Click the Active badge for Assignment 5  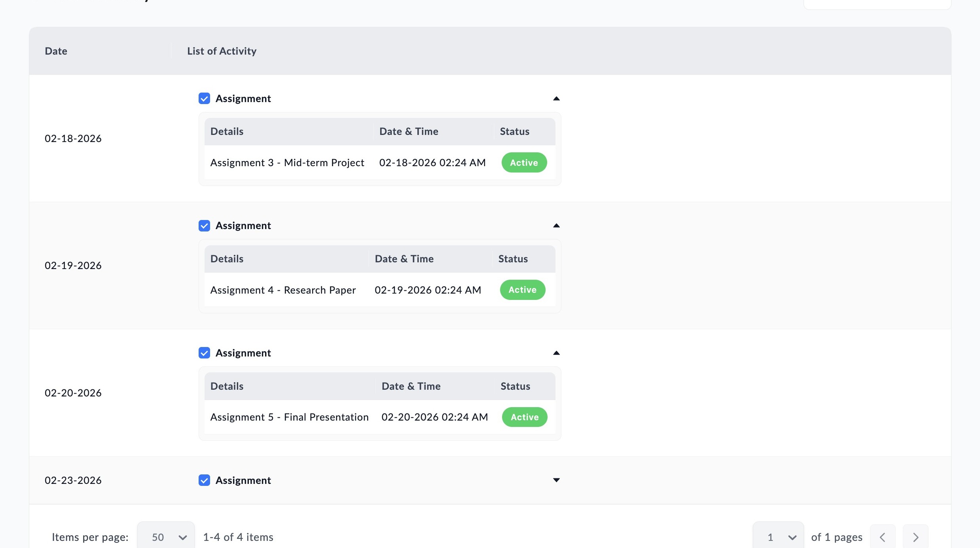point(525,417)
